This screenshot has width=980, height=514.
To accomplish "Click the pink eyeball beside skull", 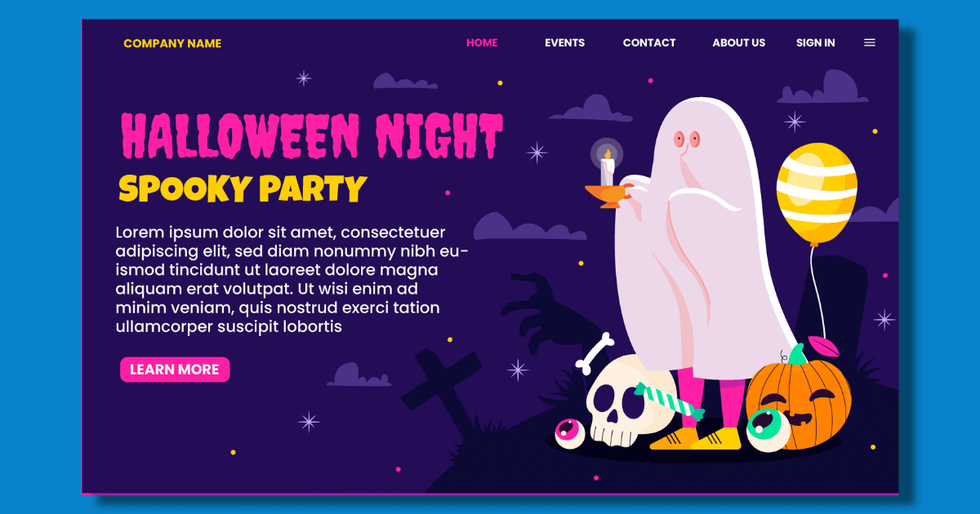I will tap(568, 432).
